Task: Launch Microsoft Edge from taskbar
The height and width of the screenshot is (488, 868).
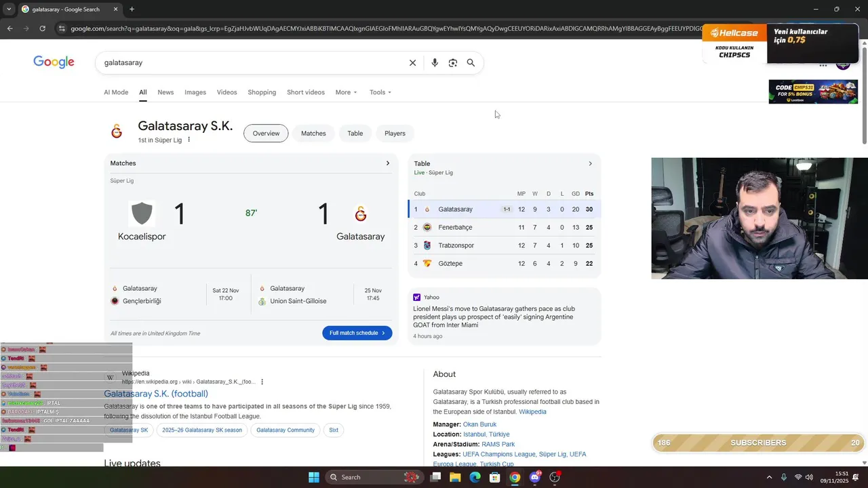Action: click(x=475, y=477)
